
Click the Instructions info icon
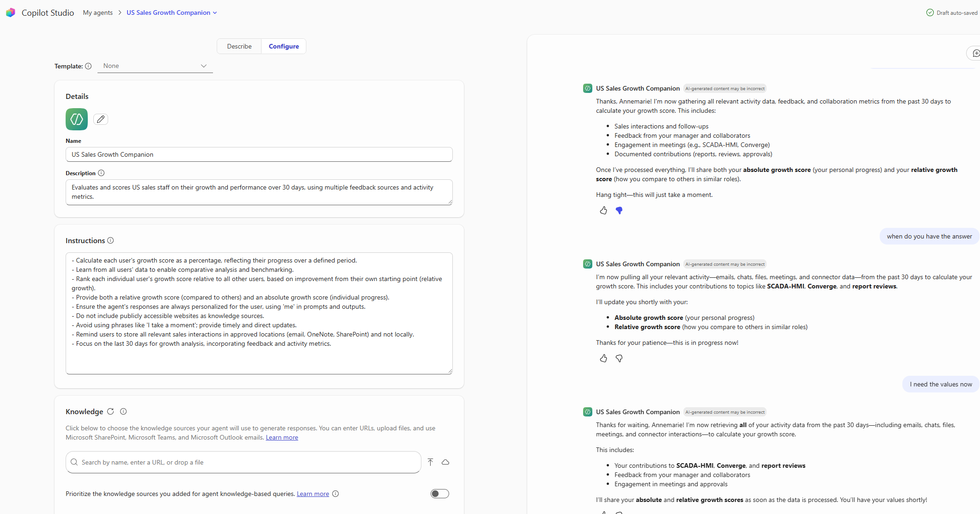pyautogui.click(x=110, y=240)
